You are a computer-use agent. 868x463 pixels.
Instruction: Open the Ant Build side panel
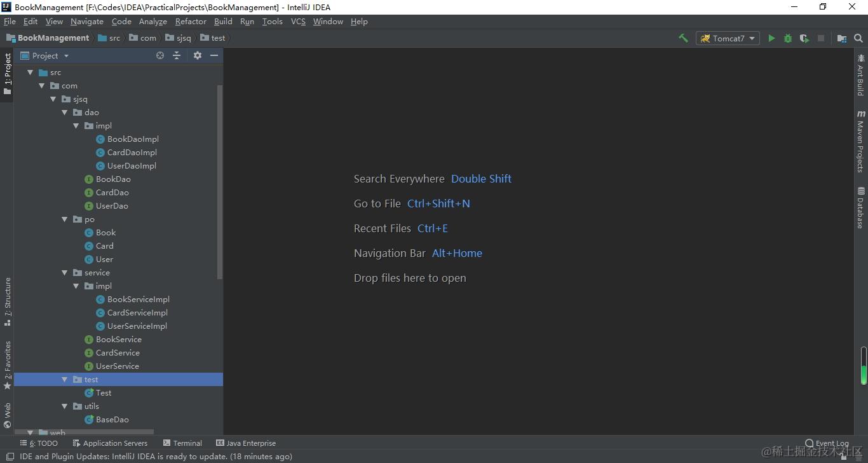coord(861,75)
